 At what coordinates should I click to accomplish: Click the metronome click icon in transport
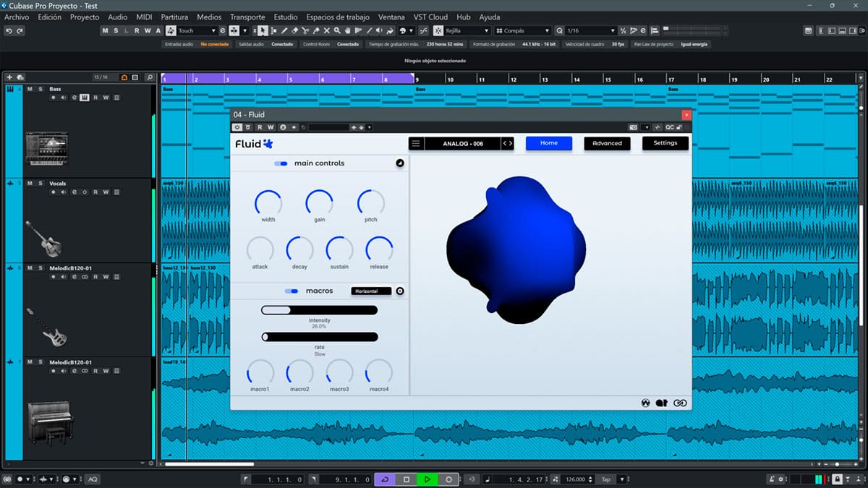click(x=772, y=479)
